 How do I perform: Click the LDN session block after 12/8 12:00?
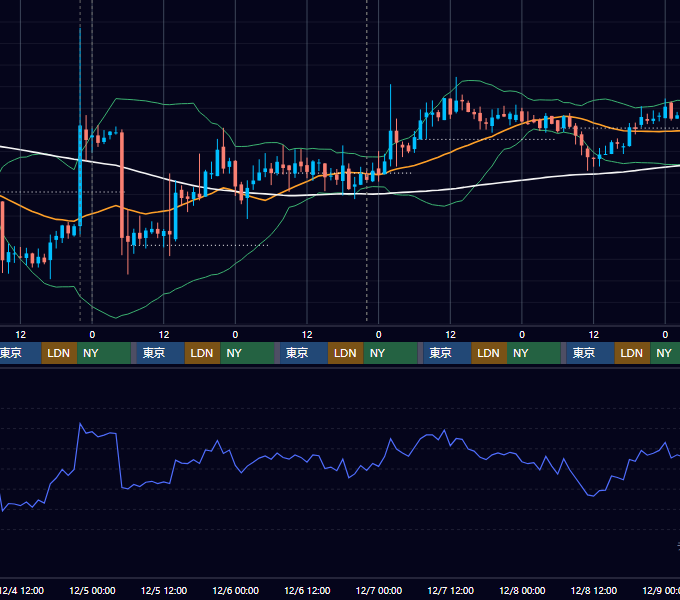632,353
